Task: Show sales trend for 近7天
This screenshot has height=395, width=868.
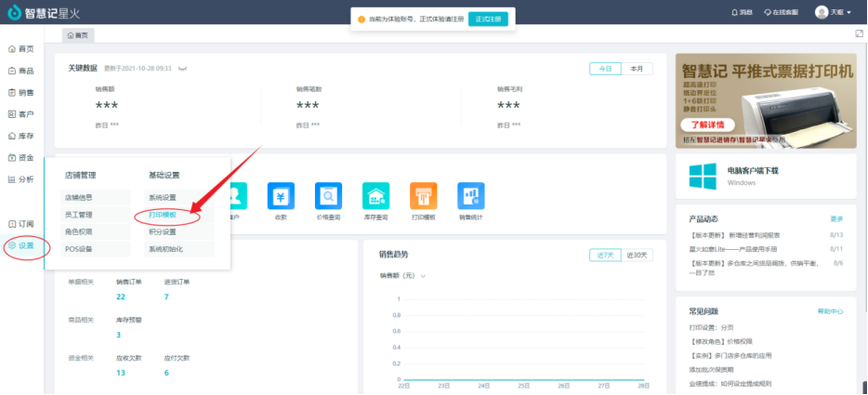Action: 605,256
